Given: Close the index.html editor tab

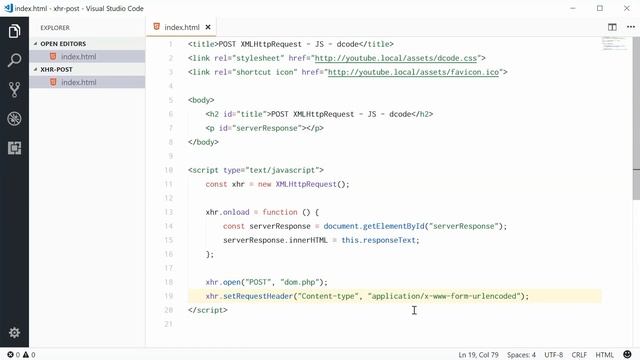Looking at the screenshot, I should (x=208, y=27).
